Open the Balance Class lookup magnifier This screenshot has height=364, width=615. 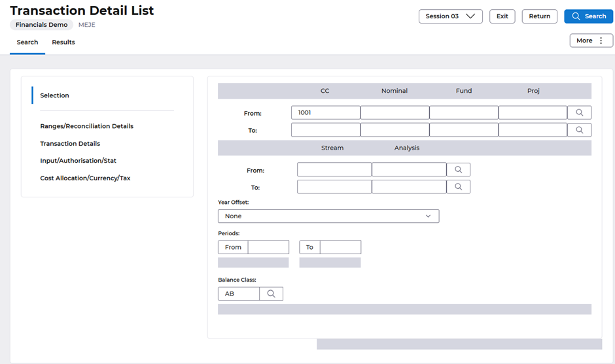271,294
